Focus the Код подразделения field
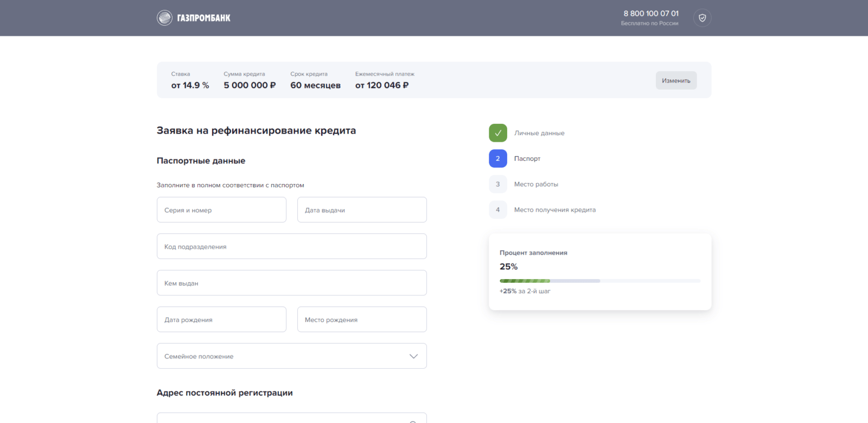The height and width of the screenshot is (423, 868). click(292, 247)
